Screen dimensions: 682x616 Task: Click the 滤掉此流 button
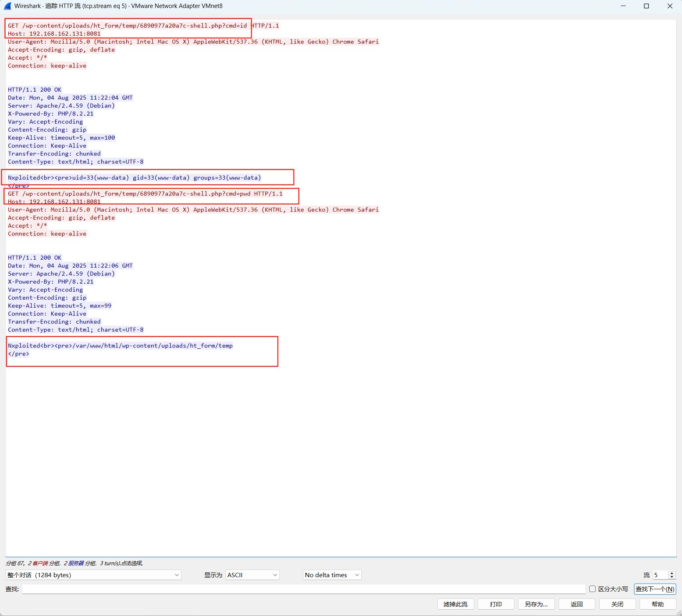click(x=455, y=604)
